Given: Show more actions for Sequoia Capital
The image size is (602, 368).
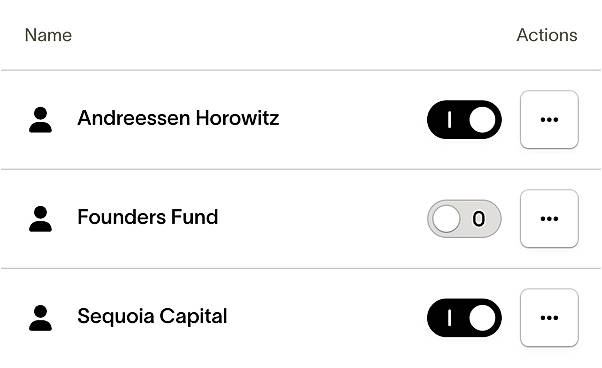Looking at the screenshot, I should click(549, 317).
